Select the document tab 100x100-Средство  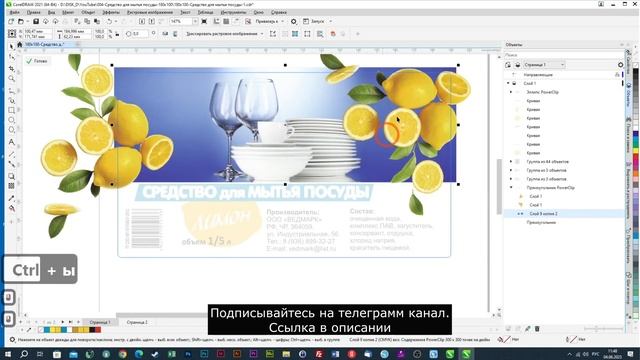44,44
